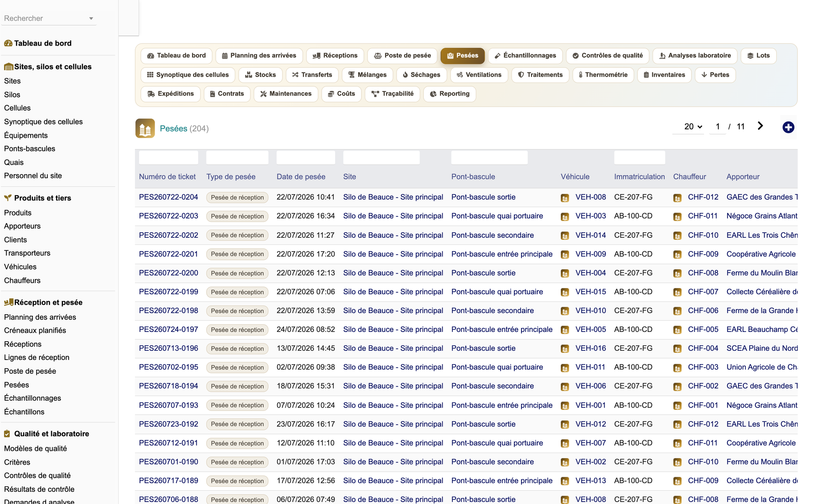
Task: Click the Type de pesée filter field
Action: (x=237, y=157)
